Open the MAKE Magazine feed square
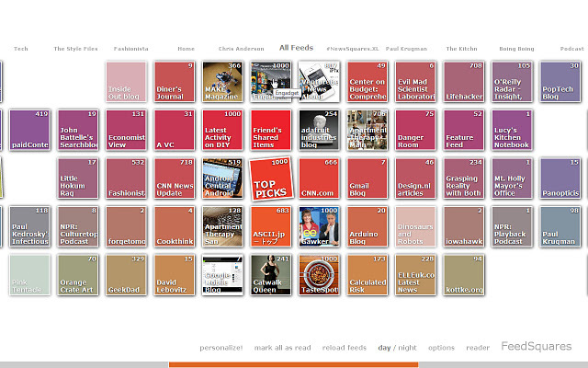 pos(222,82)
